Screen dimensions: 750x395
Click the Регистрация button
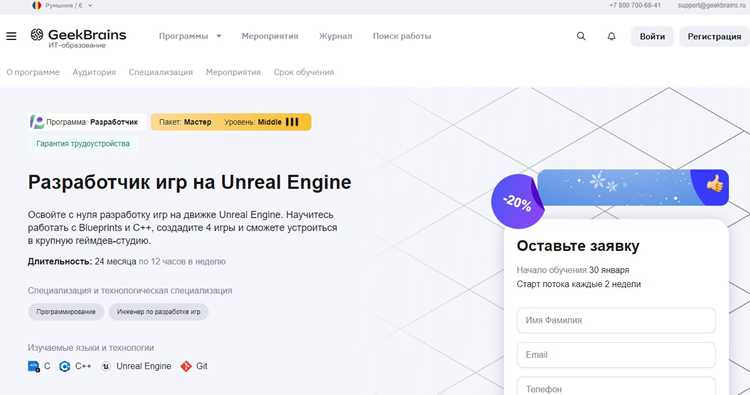point(714,36)
